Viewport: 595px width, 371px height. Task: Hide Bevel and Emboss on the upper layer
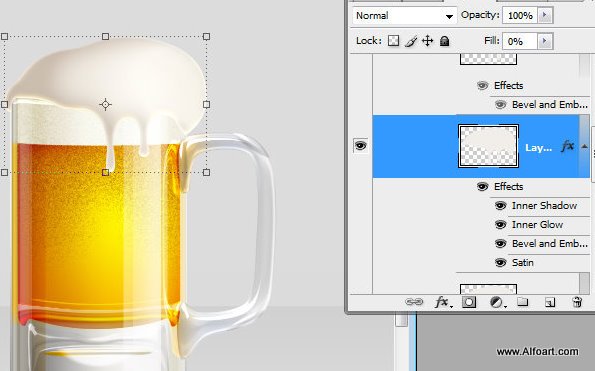point(501,104)
